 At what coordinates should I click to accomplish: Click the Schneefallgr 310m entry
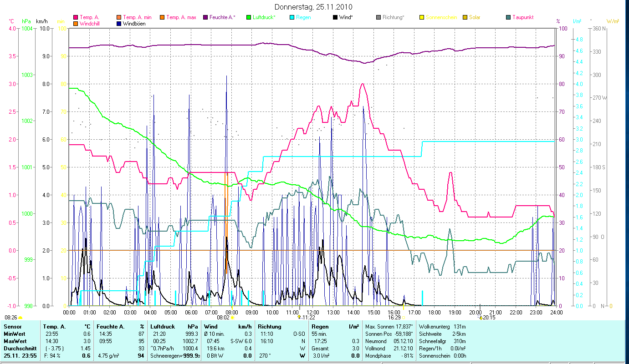click(x=442, y=341)
